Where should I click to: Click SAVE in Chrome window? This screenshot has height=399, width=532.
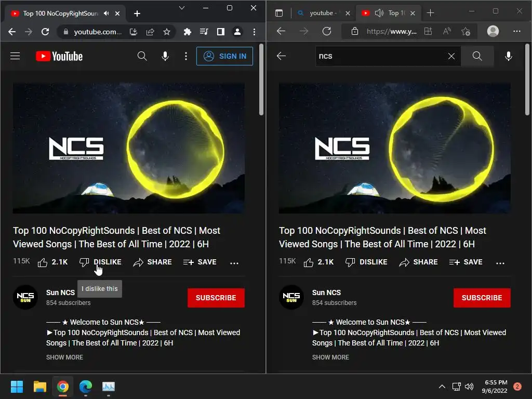click(x=200, y=262)
